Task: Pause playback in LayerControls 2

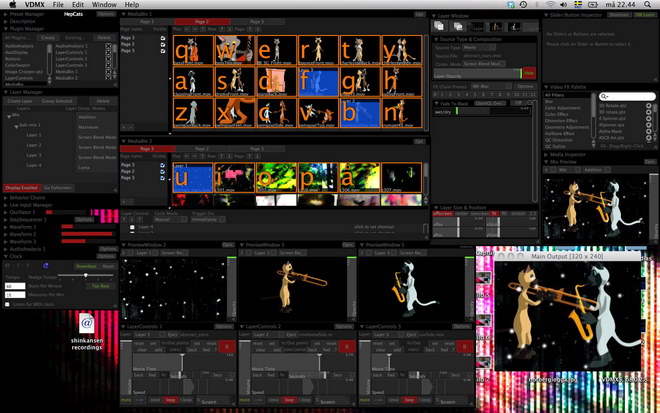Action: (347, 346)
